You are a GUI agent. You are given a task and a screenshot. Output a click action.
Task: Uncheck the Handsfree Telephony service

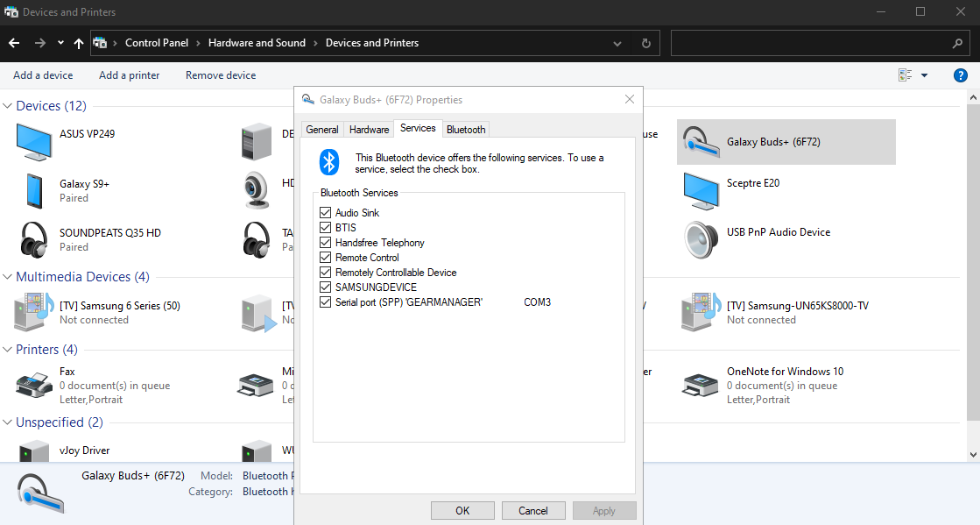[325, 243]
